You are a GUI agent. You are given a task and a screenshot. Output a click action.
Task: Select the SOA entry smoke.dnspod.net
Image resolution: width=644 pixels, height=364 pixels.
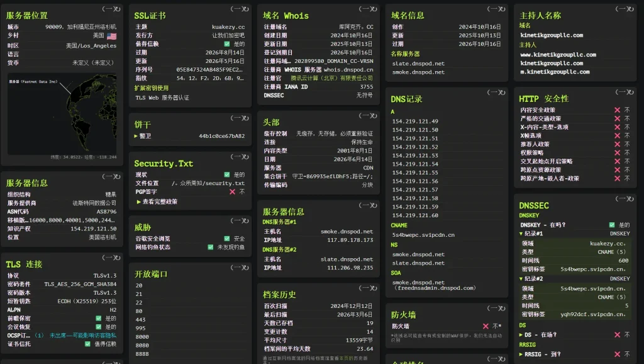(x=418, y=283)
